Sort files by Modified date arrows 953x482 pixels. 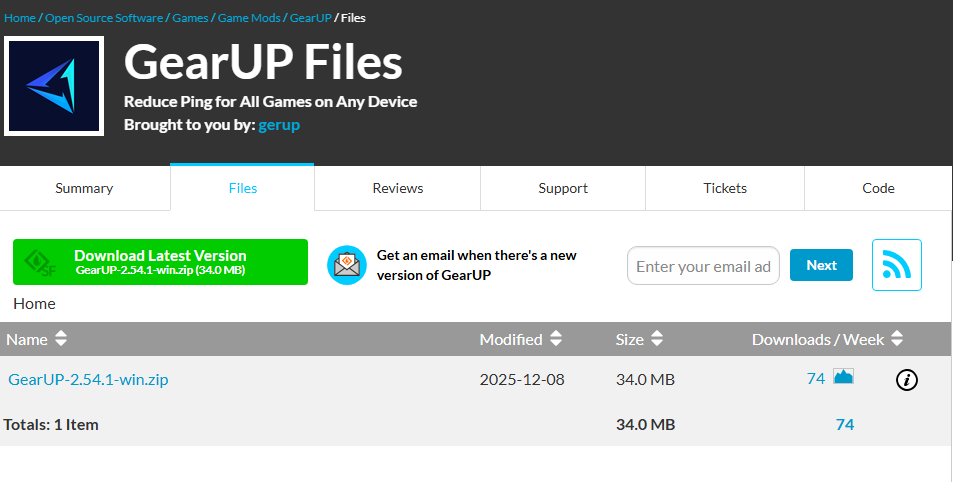(556, 339)
